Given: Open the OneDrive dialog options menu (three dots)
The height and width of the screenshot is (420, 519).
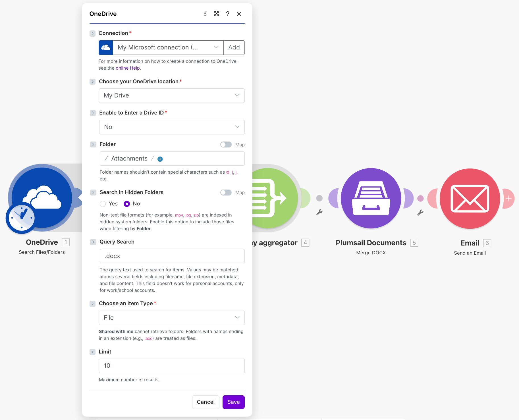Looking at the screenshot, I should [205, 14].
